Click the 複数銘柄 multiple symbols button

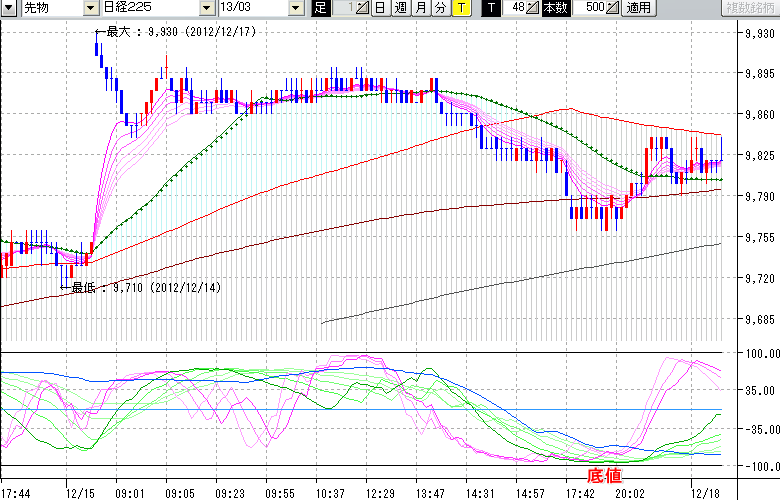click(x=749, y=8)
